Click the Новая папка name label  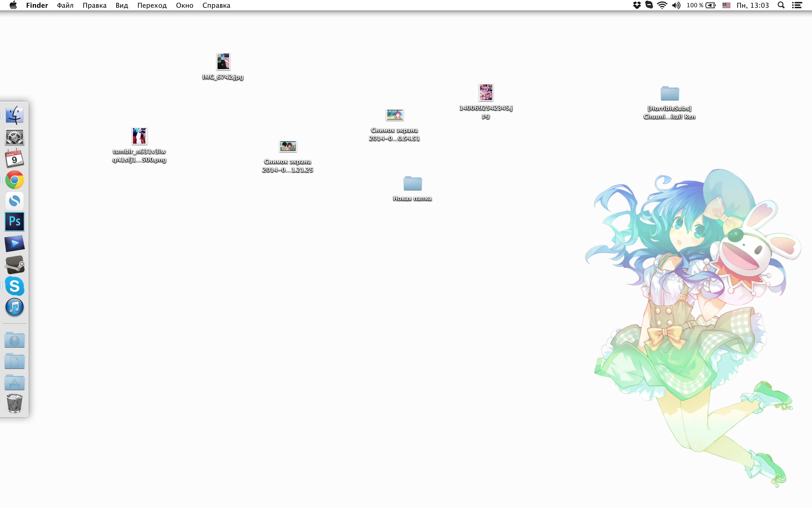pos(412,199)
